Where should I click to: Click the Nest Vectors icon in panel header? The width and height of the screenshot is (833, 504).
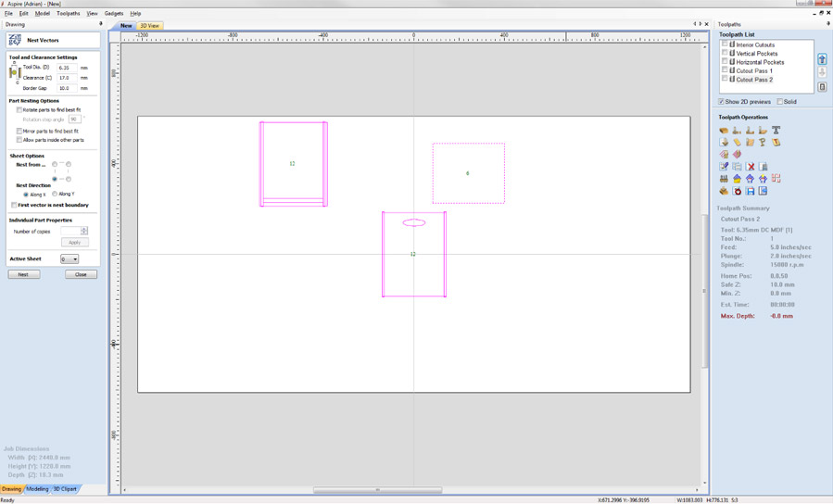tap(15, 40)
